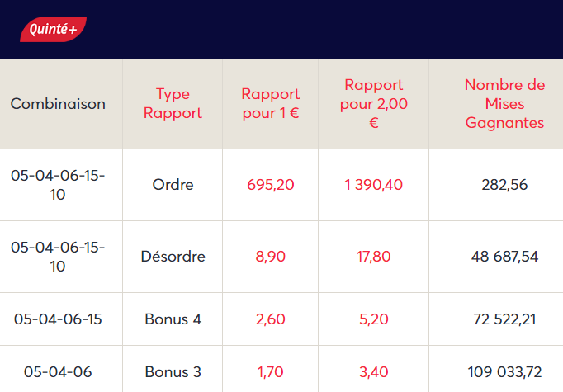
Task: Click the 282,56 winning stakes value
Action: click(x=504, y=185)
